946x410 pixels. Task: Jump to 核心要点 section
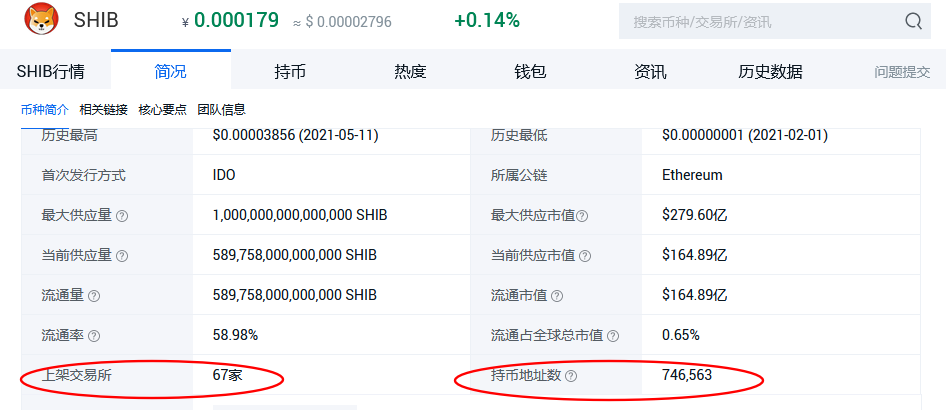pyautogui.click(x=163, y=110)
